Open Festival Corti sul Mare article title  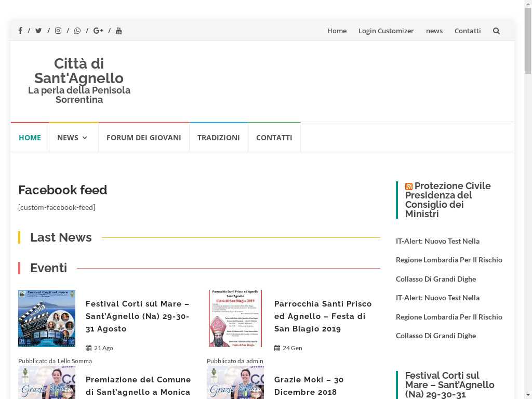tap(138, 316)
